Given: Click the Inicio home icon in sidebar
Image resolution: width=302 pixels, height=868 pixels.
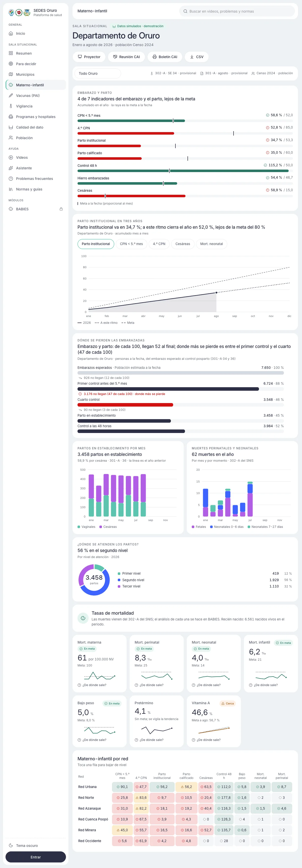Looking at the screenshot, I should pyautogui.click(x=11, y=33).
